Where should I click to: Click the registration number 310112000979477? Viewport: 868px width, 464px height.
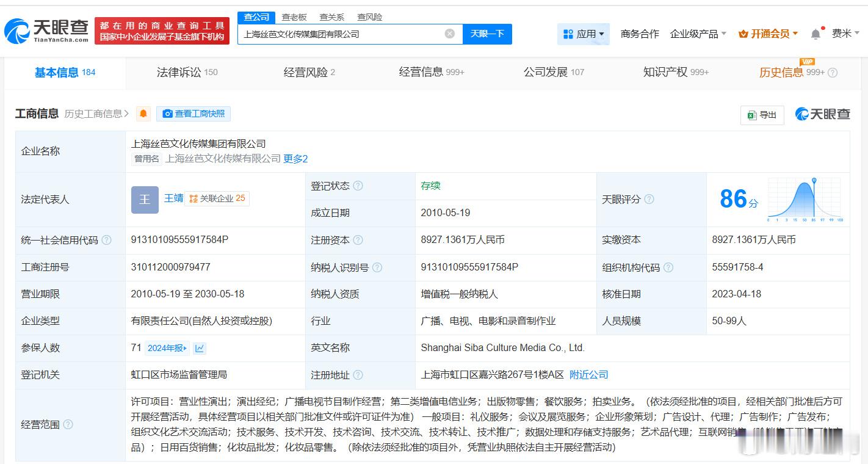[x=171, y=267]
